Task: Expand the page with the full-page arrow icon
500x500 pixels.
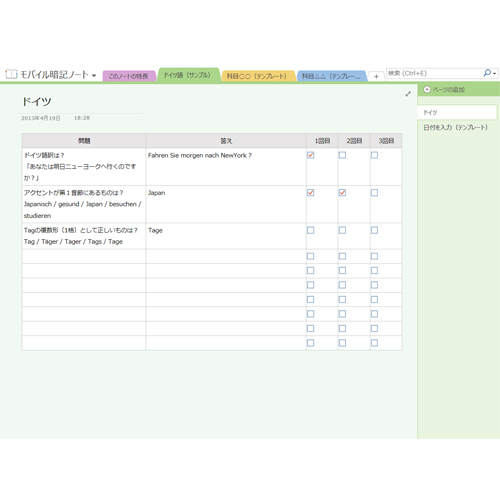Action: point(408,94)
